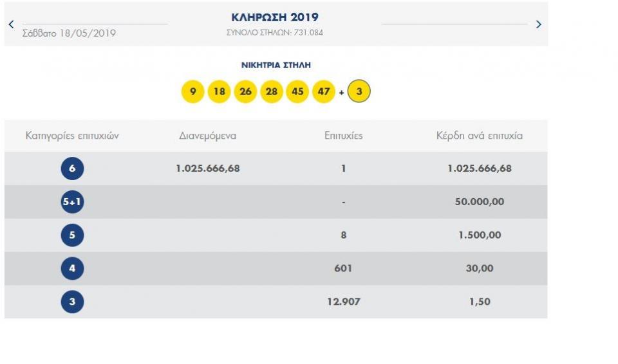Click the blue category 4 badge
Viewport: 618px width, 364px height.
tap(72, 268)
